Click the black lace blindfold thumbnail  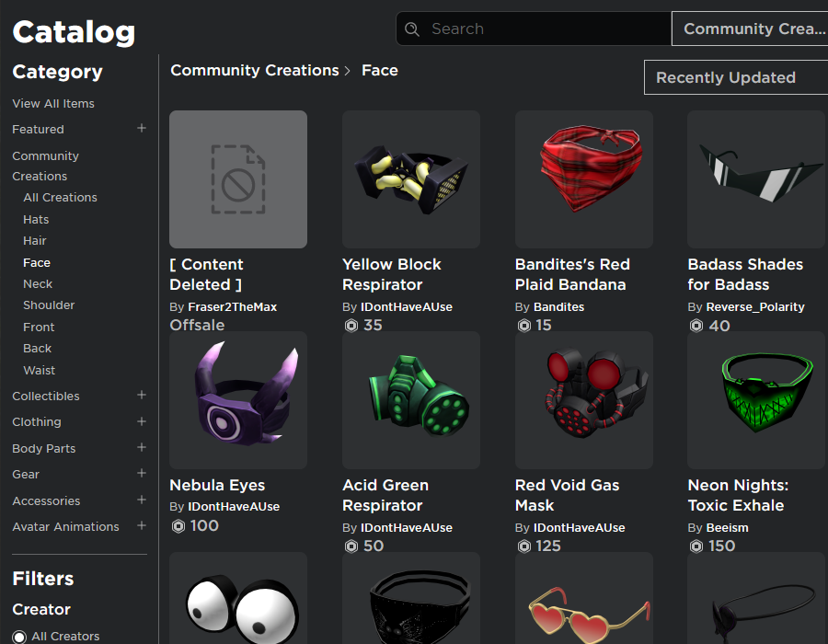point(411,598)
